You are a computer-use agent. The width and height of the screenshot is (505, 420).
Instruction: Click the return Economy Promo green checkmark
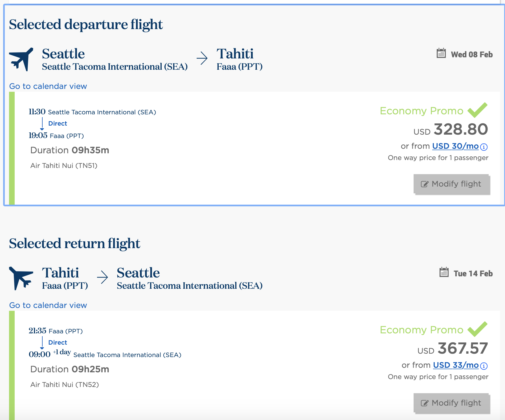point(477,329)
